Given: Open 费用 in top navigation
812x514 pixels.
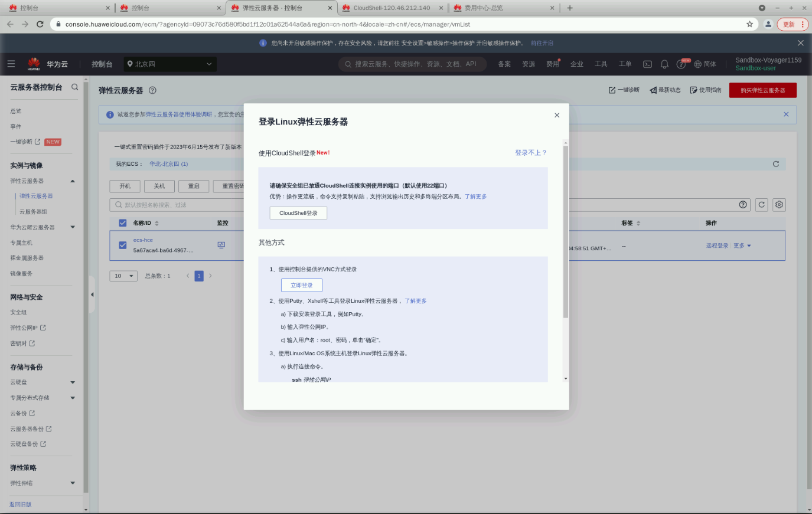Looking at the screenshot, I should tap(553, 64).
